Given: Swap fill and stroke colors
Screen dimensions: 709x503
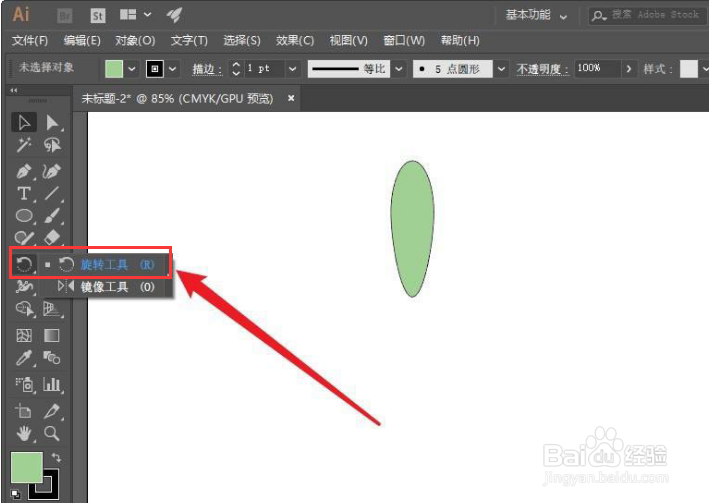Looking at the screenshot, I should click(56, 457).
